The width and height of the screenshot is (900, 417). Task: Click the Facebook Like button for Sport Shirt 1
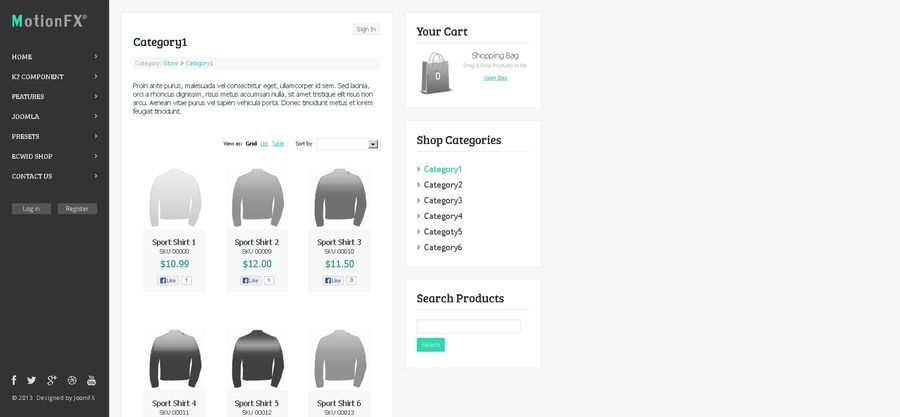click(167, 280)
